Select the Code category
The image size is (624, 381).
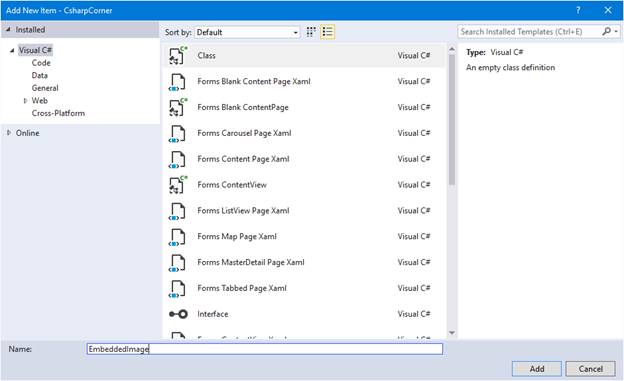point(41,63)
